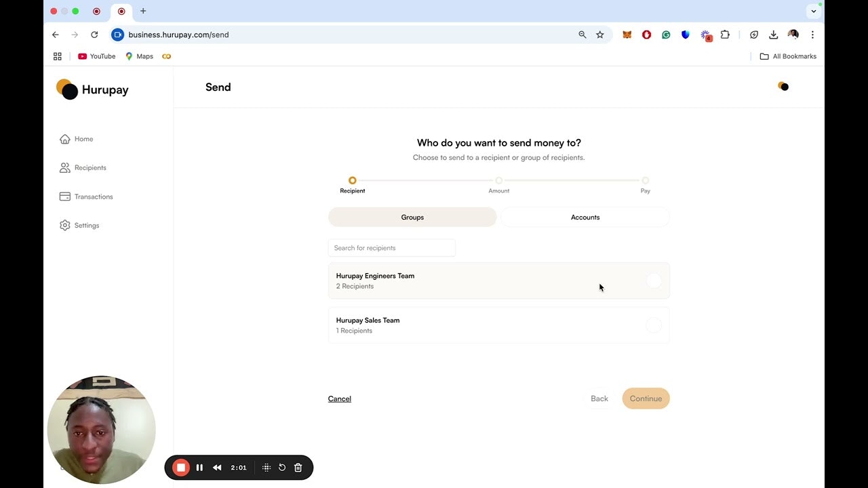
Task: Click the address bar URL
Action: coord(178,35)
